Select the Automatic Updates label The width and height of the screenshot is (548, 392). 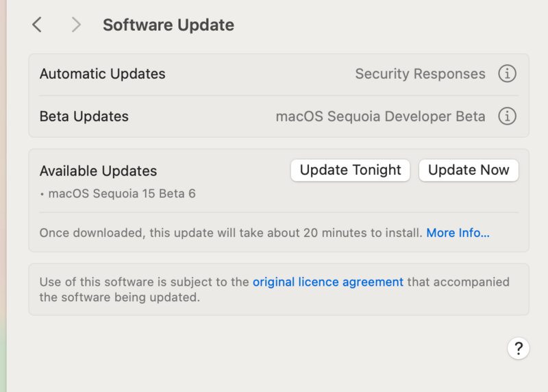click(102, 74)
